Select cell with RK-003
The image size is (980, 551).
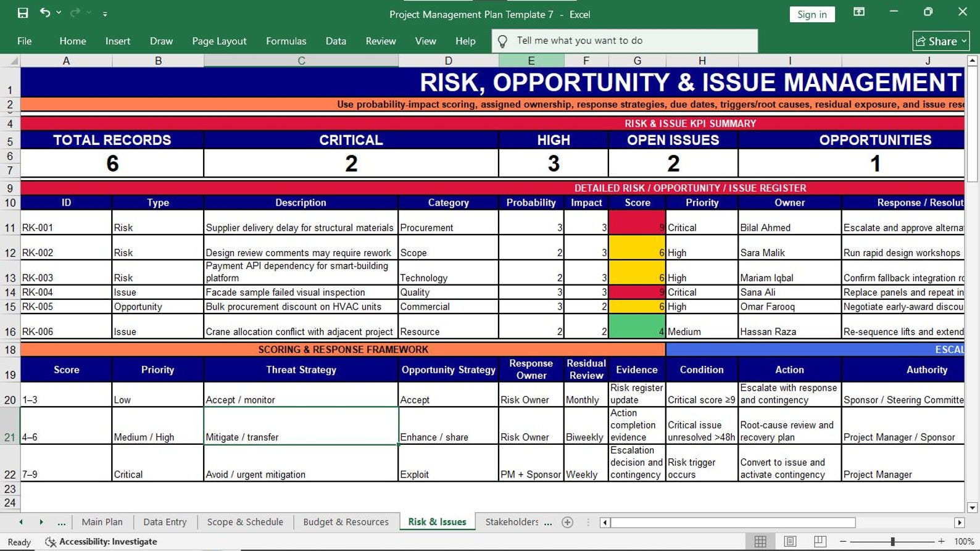pyautogui.click(x=66, y=272)
